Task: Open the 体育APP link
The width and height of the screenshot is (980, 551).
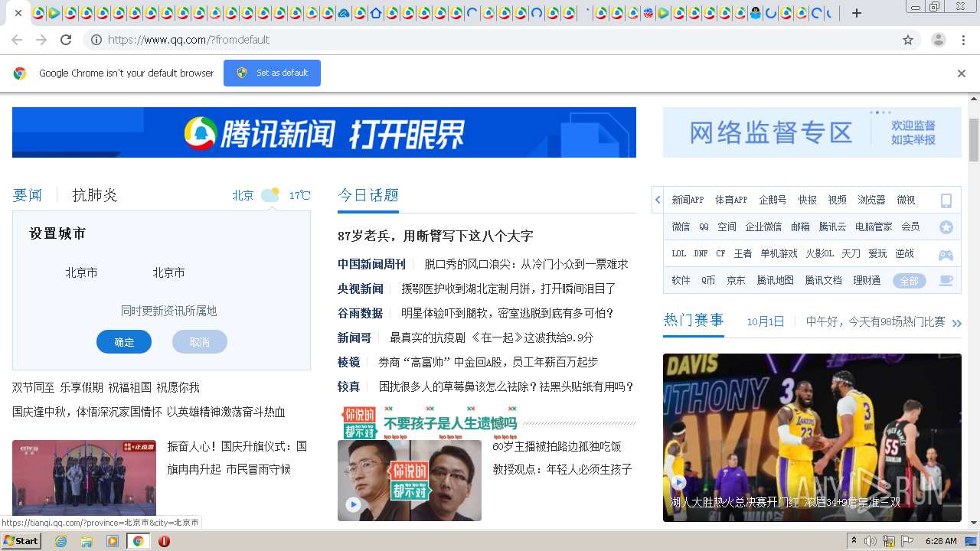Action: pos(731,200)
